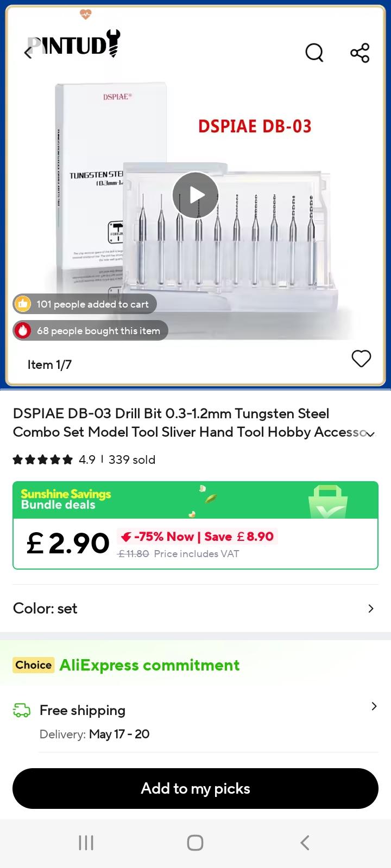Tap the flame bought this item badge
This screenshot has width=391, height=868.
(x=90, y=330)
